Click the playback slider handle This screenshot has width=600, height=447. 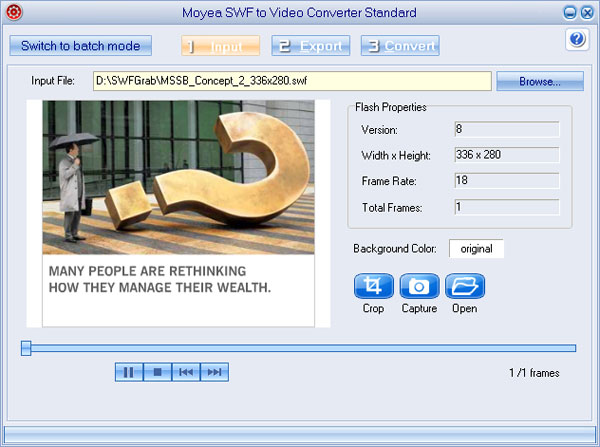pos(26,348)
